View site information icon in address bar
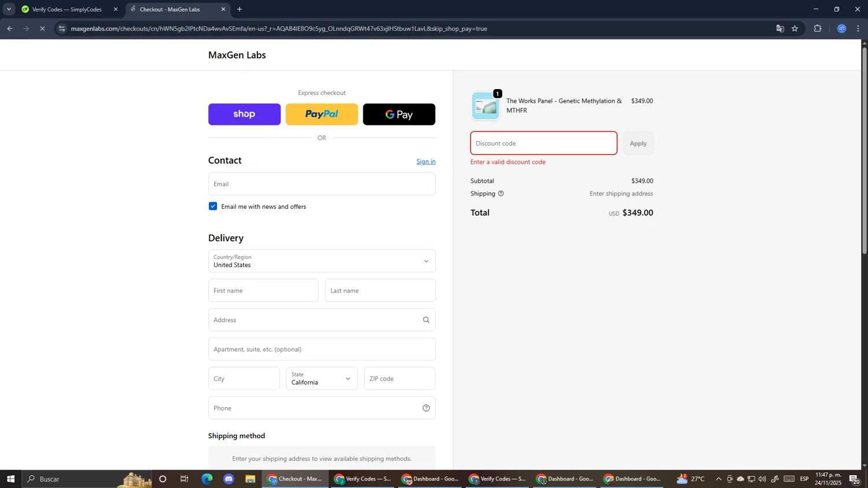Screen dimensions: 868x488 pyautogui.click(x=62, y=28)
